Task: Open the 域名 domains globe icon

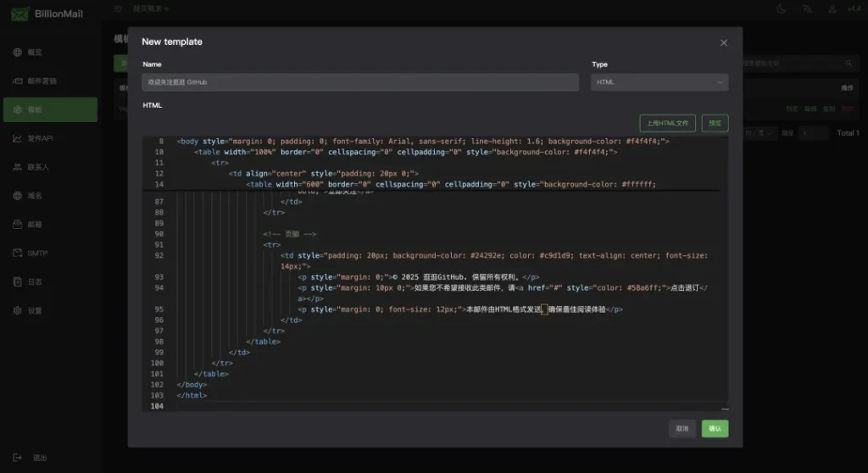Action: tap(18, 196)
